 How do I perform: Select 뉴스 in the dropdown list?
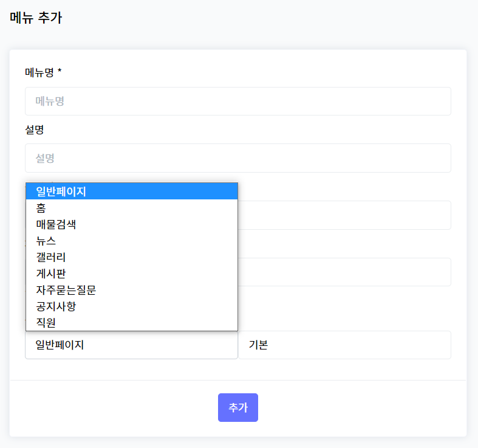[132, 241]
